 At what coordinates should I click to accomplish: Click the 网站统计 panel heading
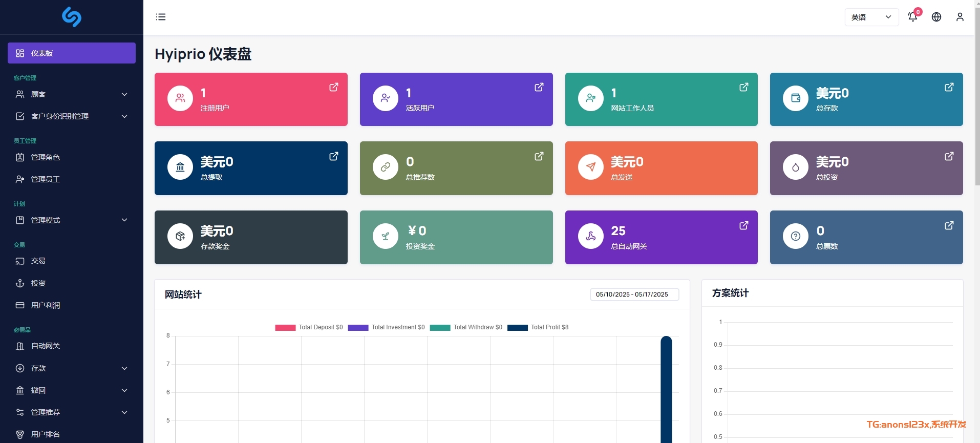183,294
